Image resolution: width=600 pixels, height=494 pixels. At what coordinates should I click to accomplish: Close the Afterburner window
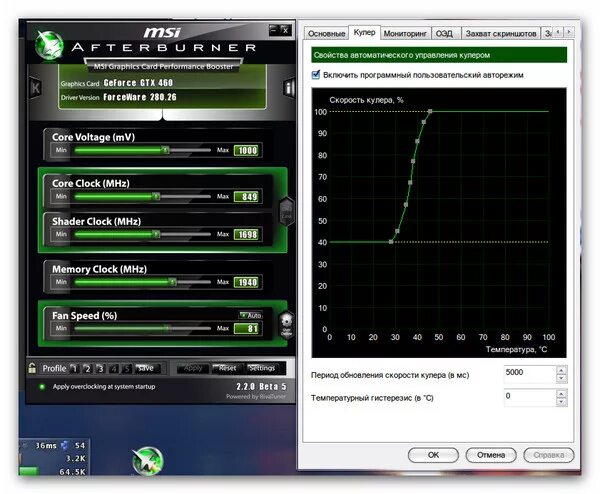click(285, 30)
